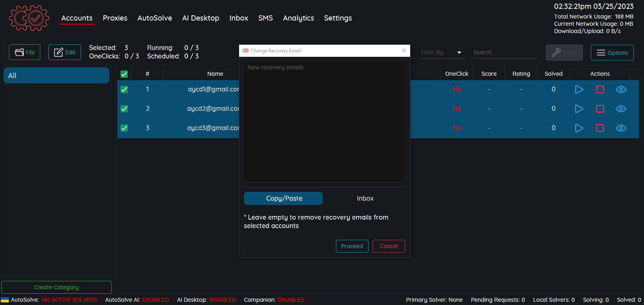This screenshot has width=644, height=305.
Task: Open the Proxies tab
Action: point(115,18)
